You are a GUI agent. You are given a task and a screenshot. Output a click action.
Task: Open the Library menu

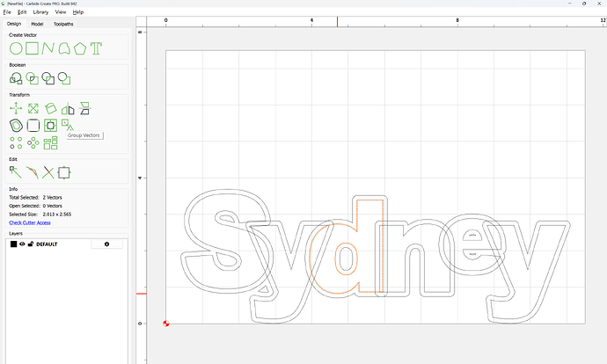click(x=40, y=12)
